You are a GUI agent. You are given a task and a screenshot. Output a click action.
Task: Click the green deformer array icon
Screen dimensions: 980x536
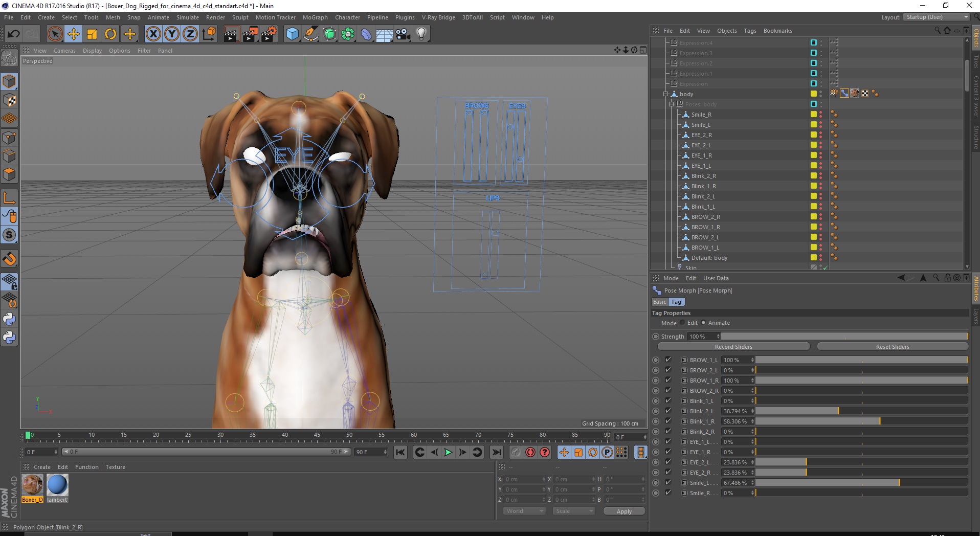pos(348,34)
